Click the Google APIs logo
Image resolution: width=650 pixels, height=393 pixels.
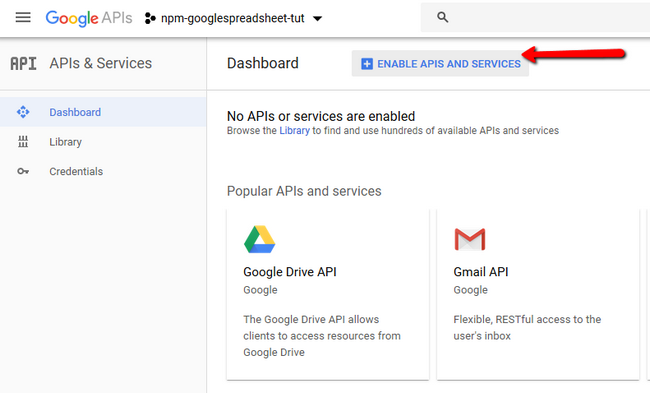[x=89, y=18]
